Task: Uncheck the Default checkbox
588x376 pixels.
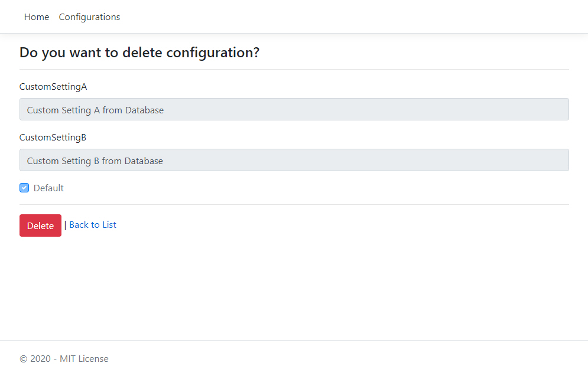Action: [x=24, y=188]
